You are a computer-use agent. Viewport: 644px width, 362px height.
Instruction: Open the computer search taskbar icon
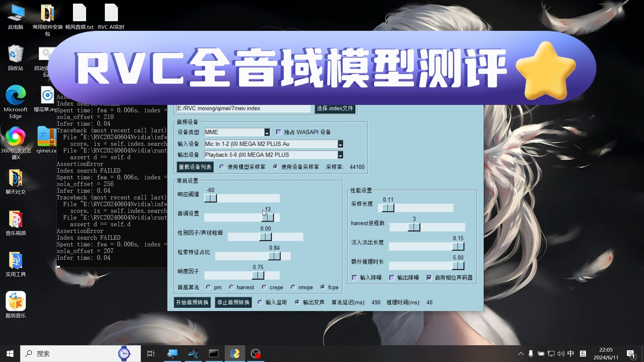click(x=172, y=354)
